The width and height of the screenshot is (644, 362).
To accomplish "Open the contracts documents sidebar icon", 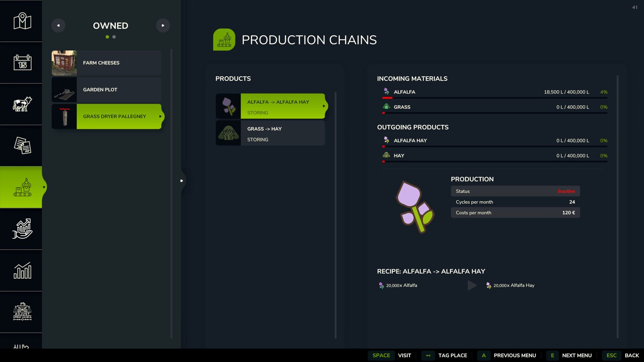I will [22, 146].
